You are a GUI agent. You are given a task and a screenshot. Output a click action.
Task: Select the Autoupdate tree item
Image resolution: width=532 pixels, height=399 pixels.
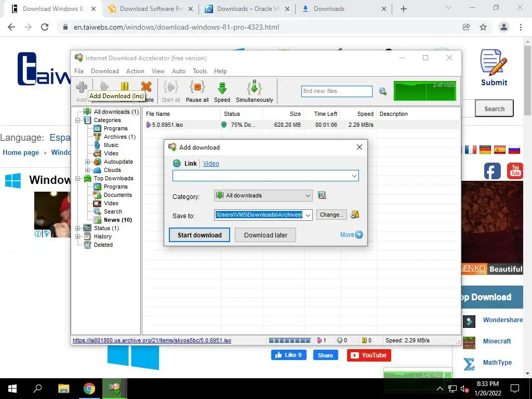(118, 162)
